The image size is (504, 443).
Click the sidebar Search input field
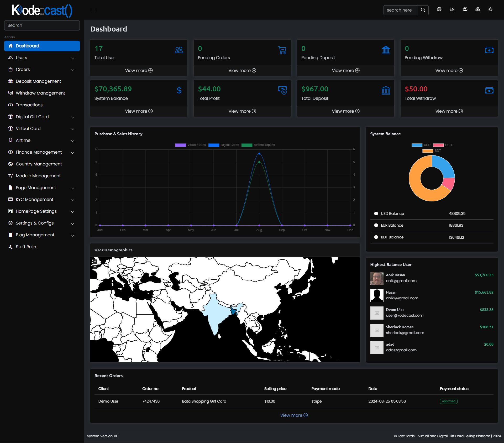point(42,25)
